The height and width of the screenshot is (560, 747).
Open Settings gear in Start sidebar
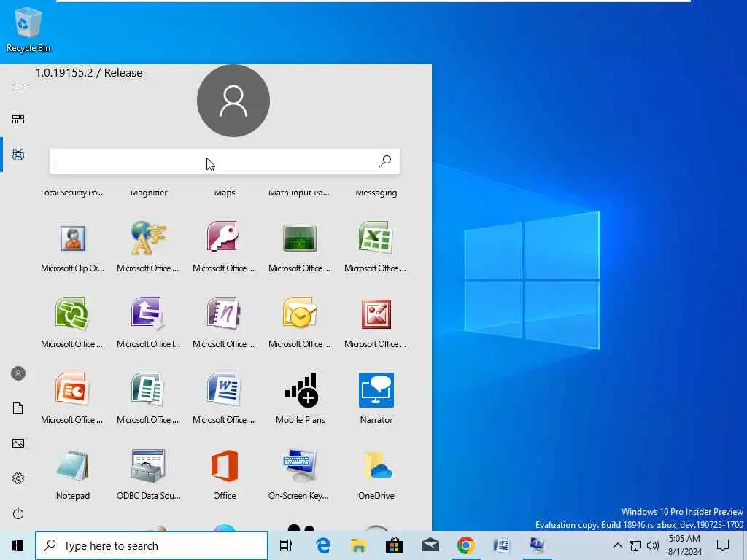[x=18, y=478]
